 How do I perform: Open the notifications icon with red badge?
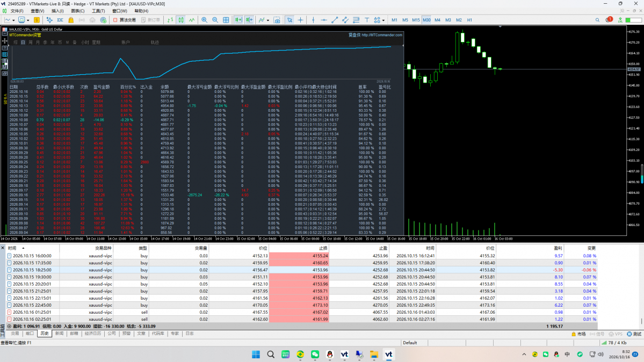click(609, 20)
